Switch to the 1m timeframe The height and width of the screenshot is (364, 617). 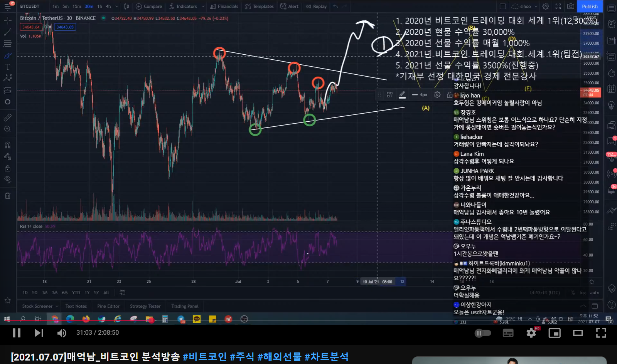56,7
